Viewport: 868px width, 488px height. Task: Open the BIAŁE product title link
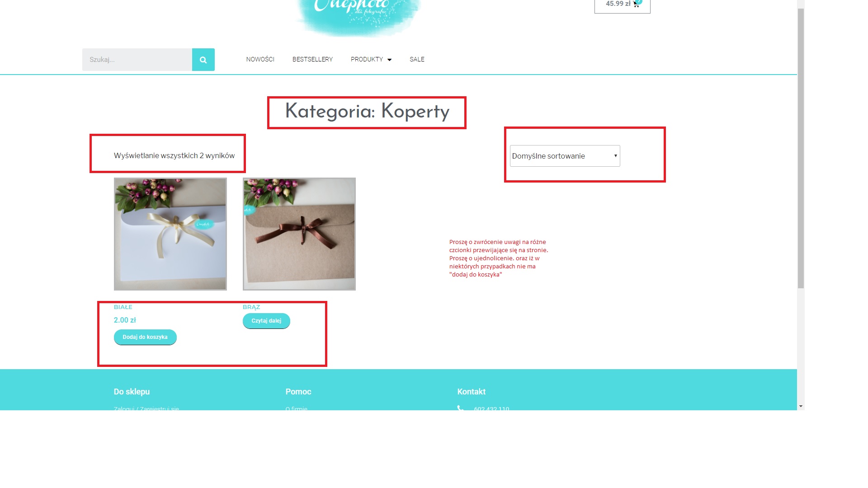coord(123,307)
